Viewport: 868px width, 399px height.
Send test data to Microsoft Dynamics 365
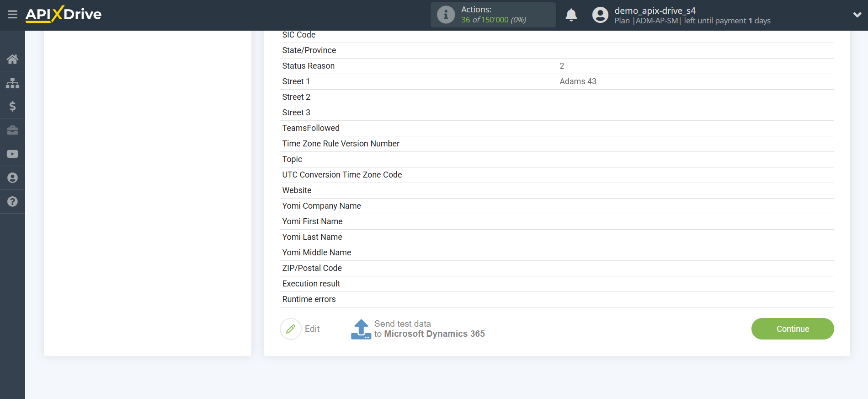(429, 329)
